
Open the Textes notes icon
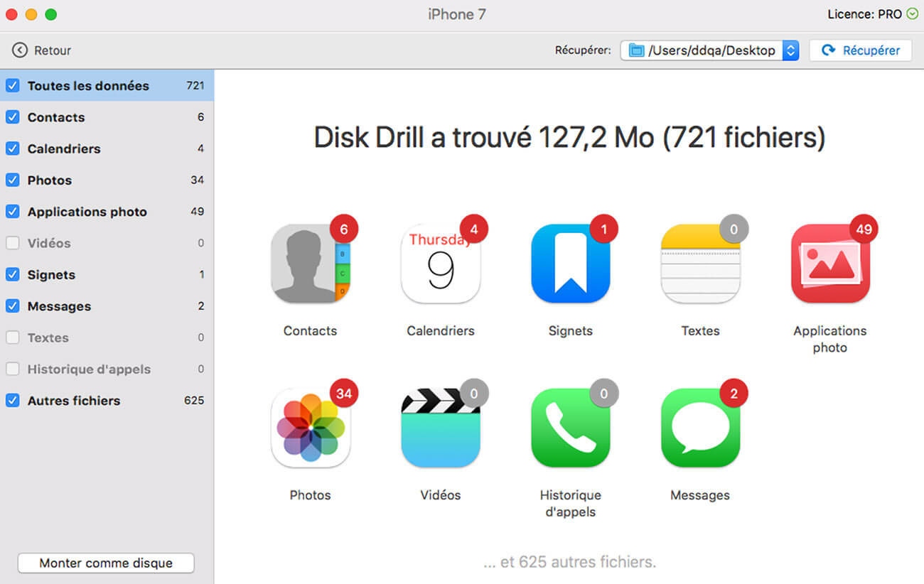pyautogui.click(x=701, y=264)
